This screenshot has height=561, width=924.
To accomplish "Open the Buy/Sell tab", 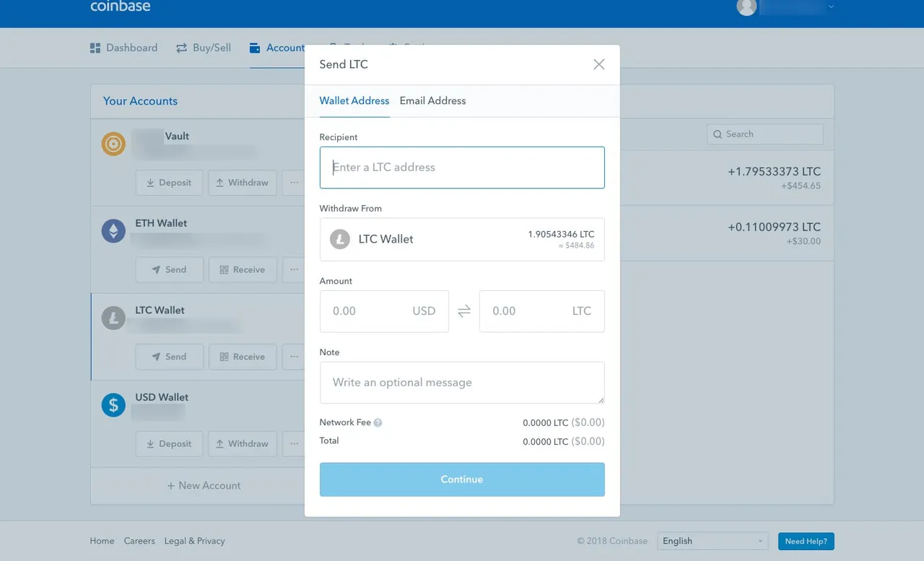I will [204, 48].
